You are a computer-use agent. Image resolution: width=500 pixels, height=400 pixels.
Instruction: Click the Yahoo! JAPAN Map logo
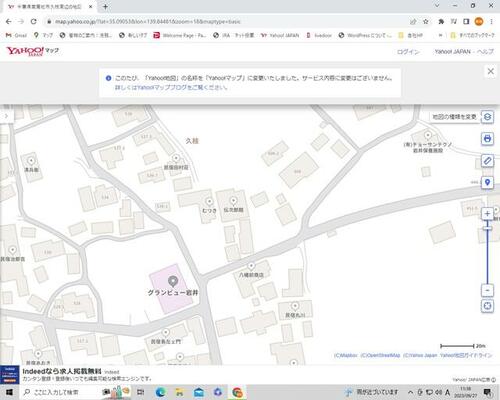click(32, 51)
